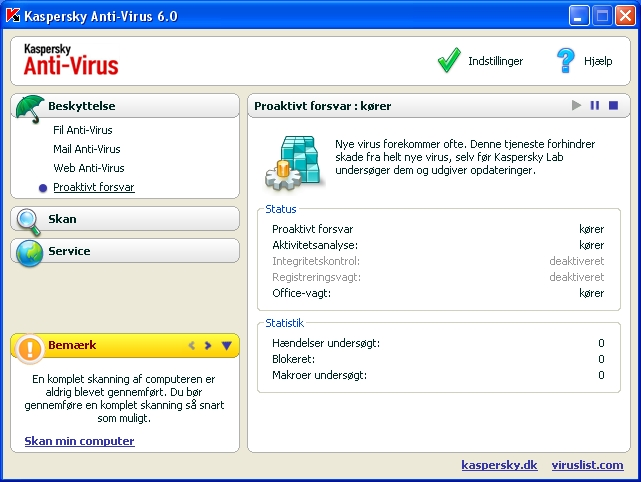The image size is (641, 482).
Task: Click the green checkmark Indstillinger icon
Action: [x=449, y=61]
